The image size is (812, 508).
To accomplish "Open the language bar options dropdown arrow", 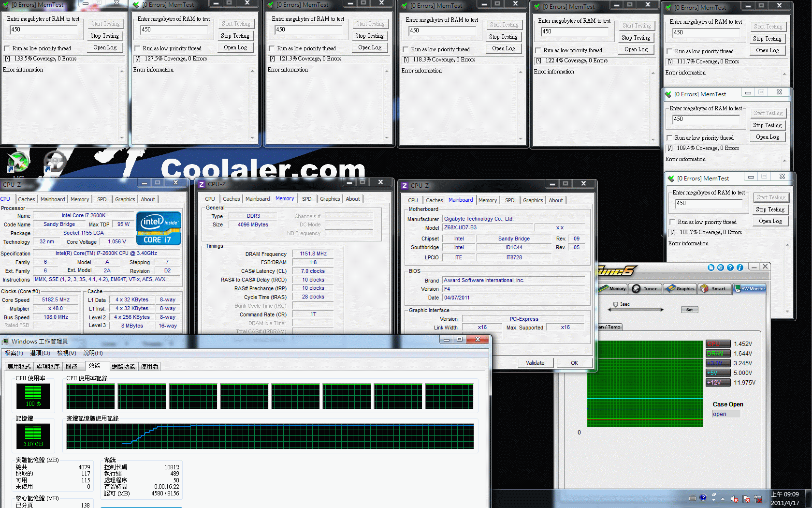I will click(713, 499).
